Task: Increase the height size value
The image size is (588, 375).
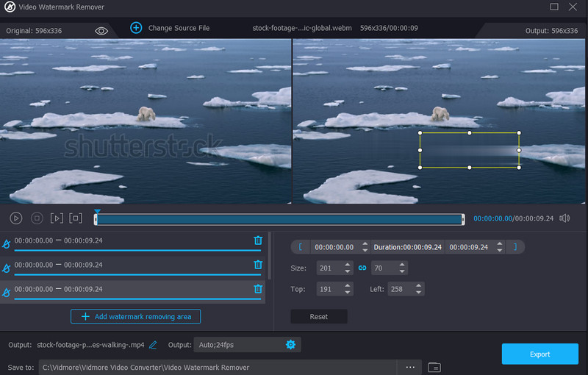Action: (x=402, y=265)
